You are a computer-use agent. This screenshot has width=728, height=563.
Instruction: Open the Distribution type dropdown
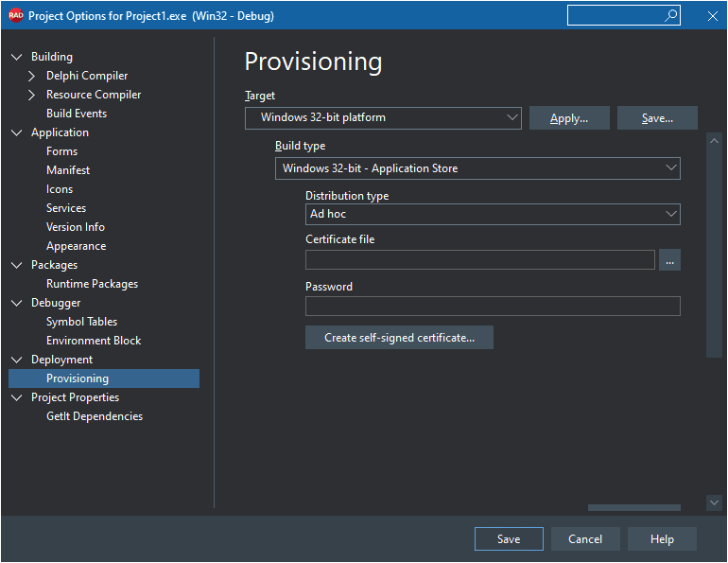(x=493, y=214)
